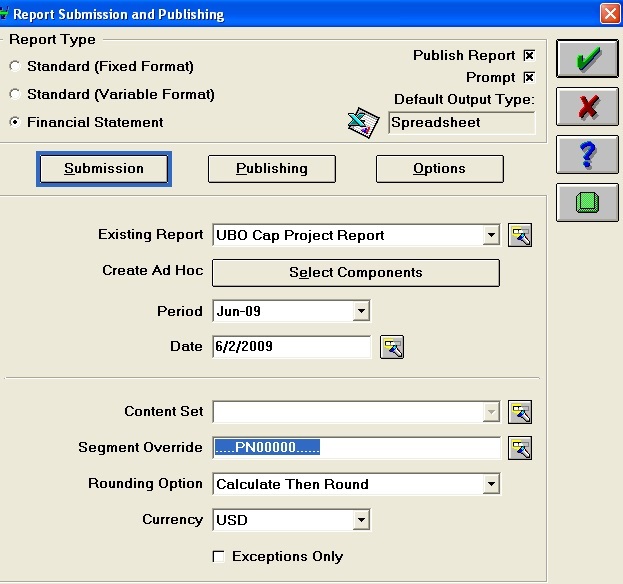Click the lookup icon beside Segment Override
This screenshot has width=623, height=584.
pos(520,448)
